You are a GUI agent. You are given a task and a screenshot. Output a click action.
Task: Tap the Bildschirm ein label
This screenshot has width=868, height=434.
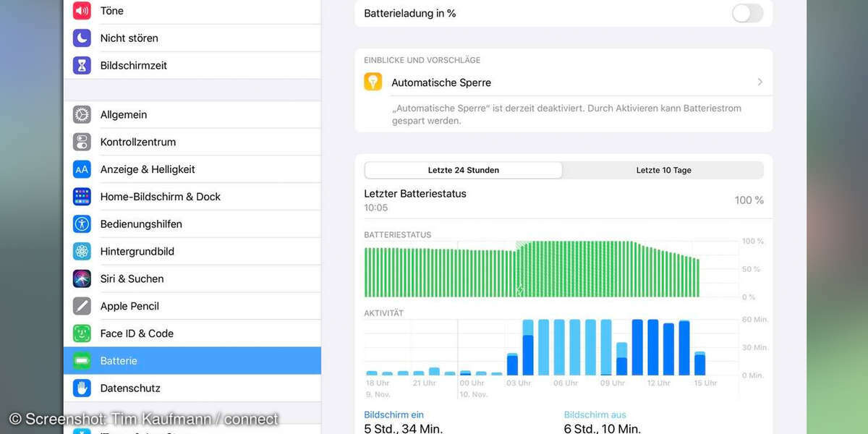click(393, 415)
